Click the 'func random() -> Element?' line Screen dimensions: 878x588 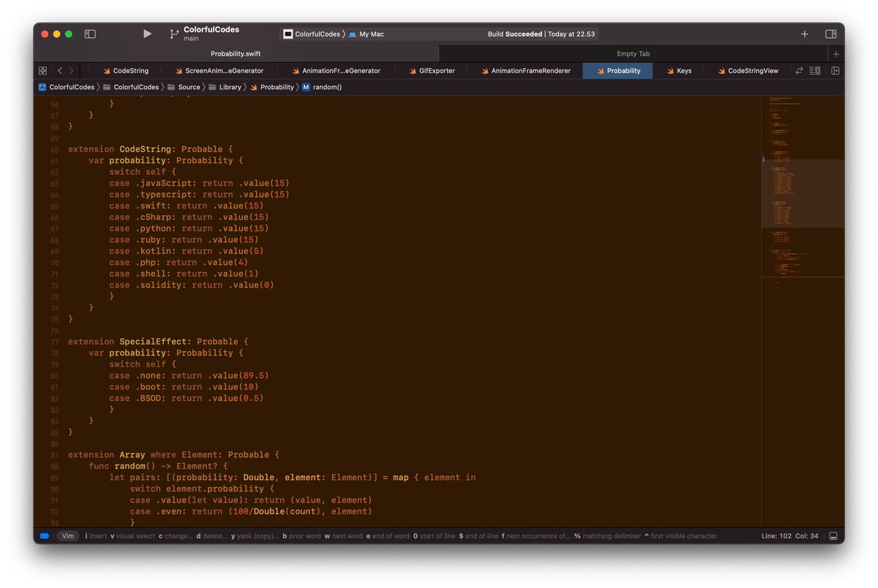(x=158, y=466)
